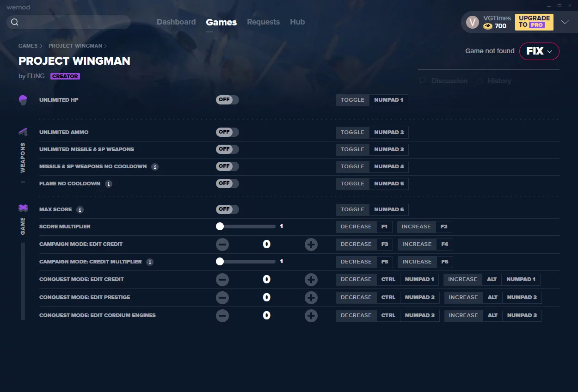The image size is (578, 392).
Task: Click the Unlimited HP category icon
Action: pyautogui.click(x=23, y=100)
